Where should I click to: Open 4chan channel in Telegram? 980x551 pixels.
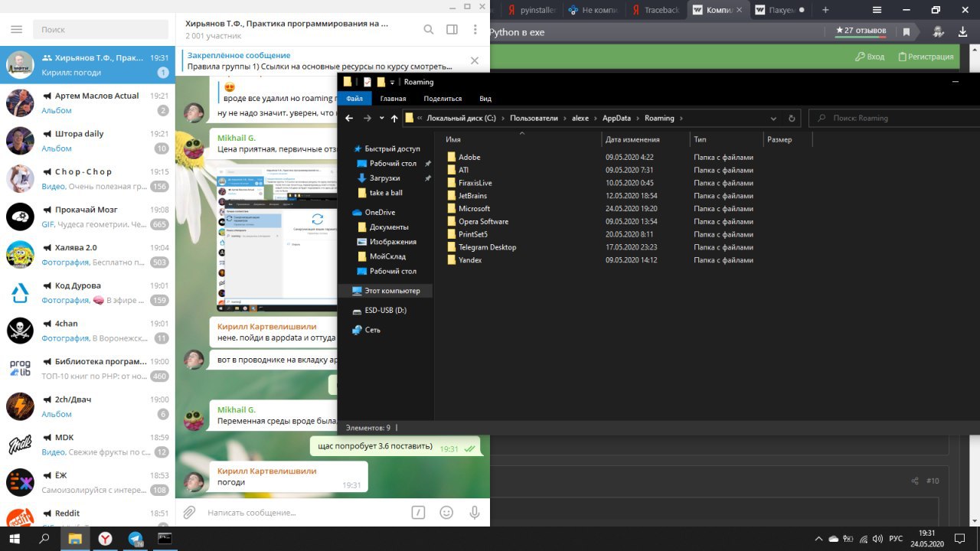coord(87,331)
